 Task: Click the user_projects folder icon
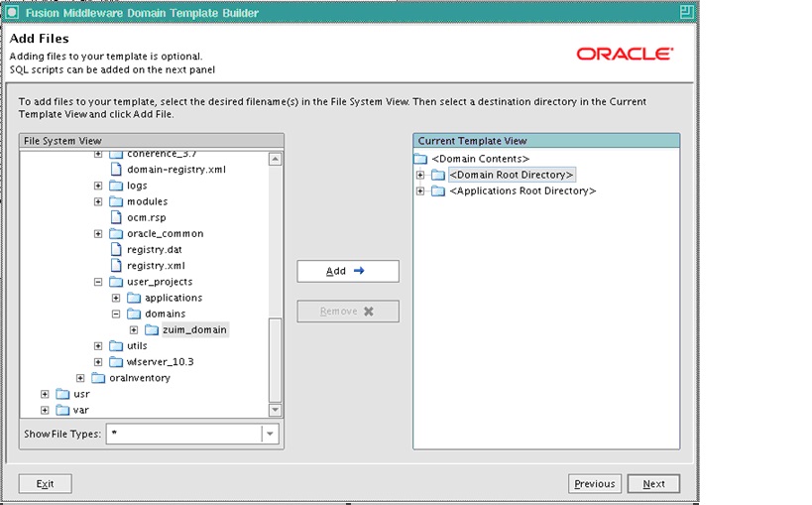[x=116, y=282]
